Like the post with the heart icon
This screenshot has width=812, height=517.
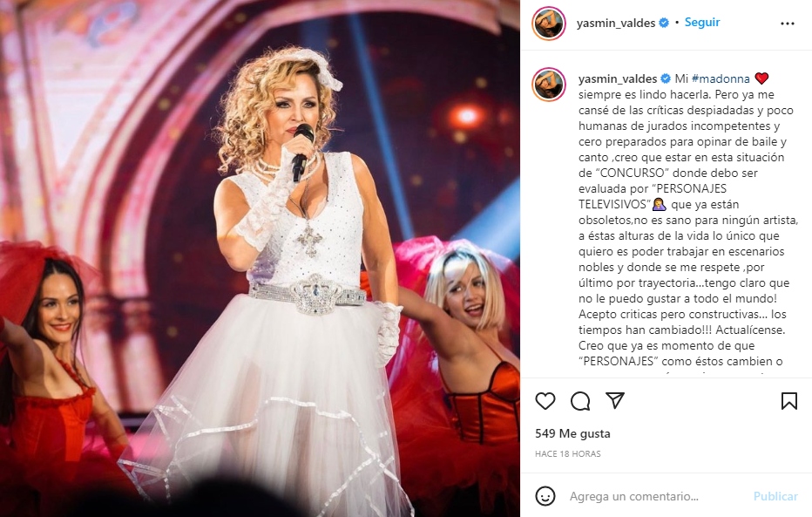pos(545,401)
